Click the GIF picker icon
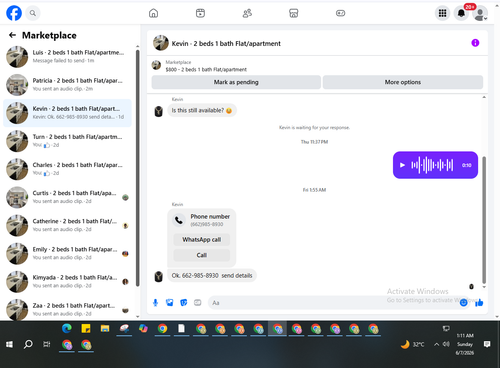The height and width of the screenshot is (368, 500). [198, 303]
